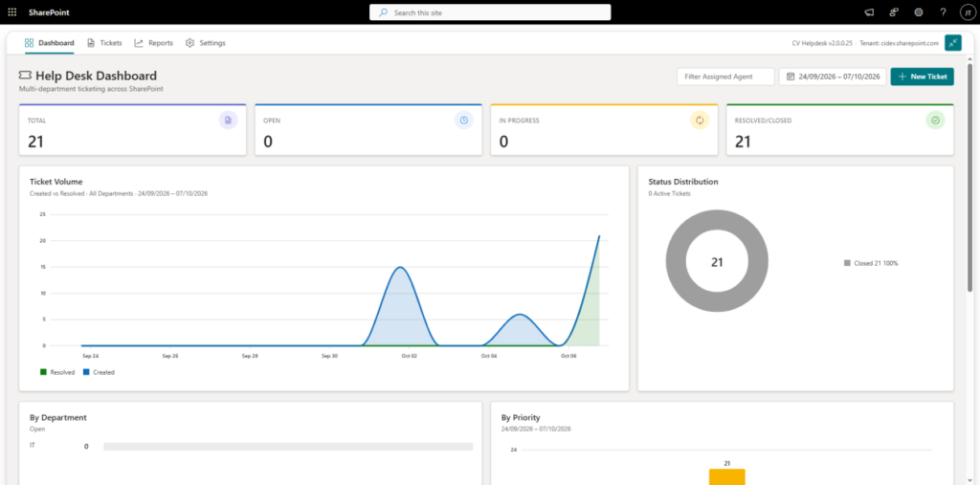Click the In Progress card refresh icon
The height and width of the screenshot is (485, 980).
tap(700, 121)
